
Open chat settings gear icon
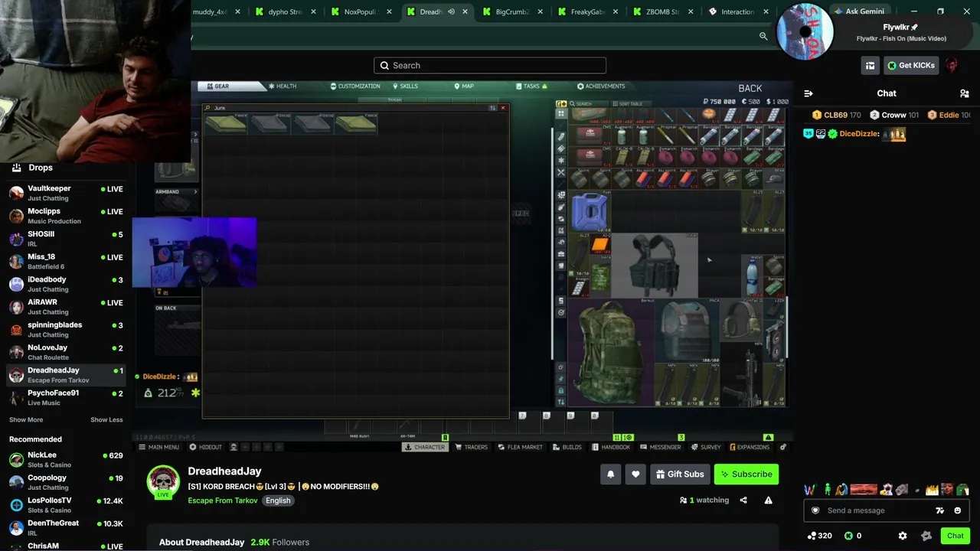(x=903, y=536)
